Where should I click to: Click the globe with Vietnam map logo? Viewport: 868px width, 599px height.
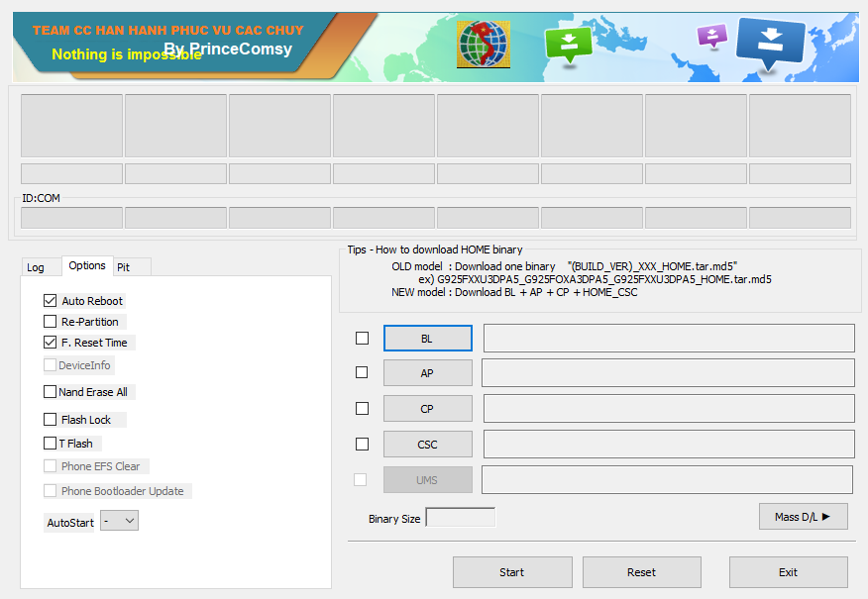point(483,45)
